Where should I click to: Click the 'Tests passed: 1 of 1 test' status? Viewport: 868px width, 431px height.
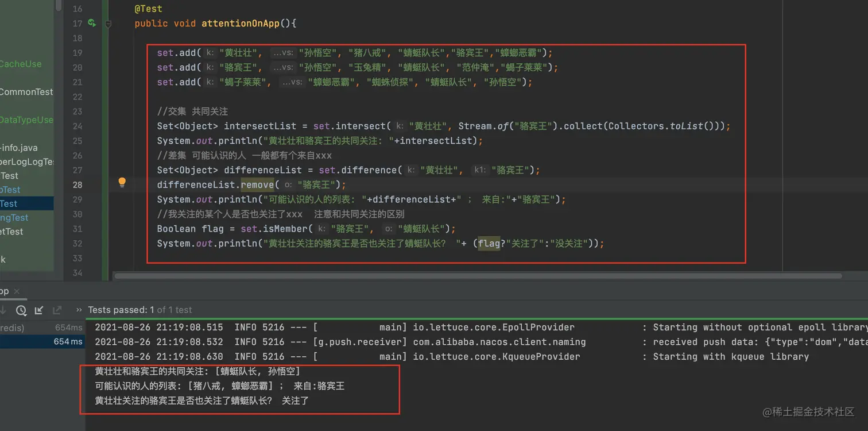[140, 310]
